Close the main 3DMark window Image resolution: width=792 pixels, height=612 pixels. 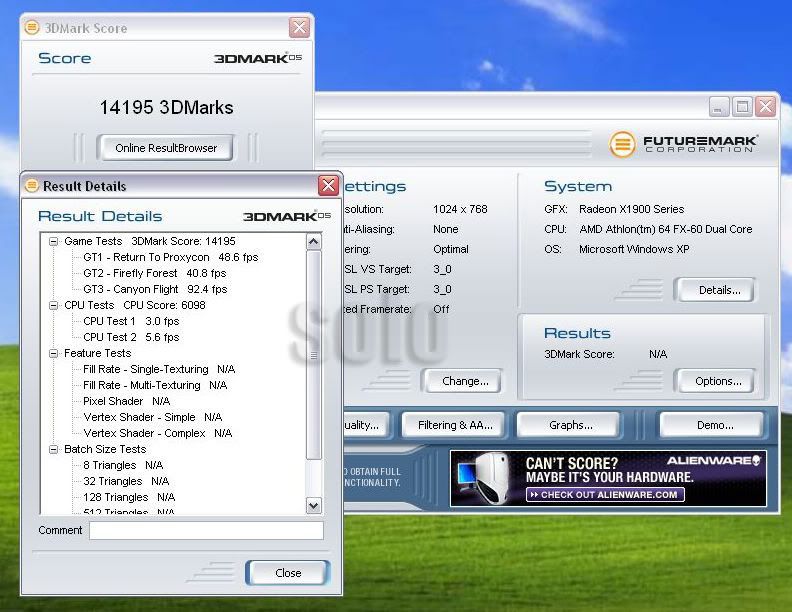point(766,107)
